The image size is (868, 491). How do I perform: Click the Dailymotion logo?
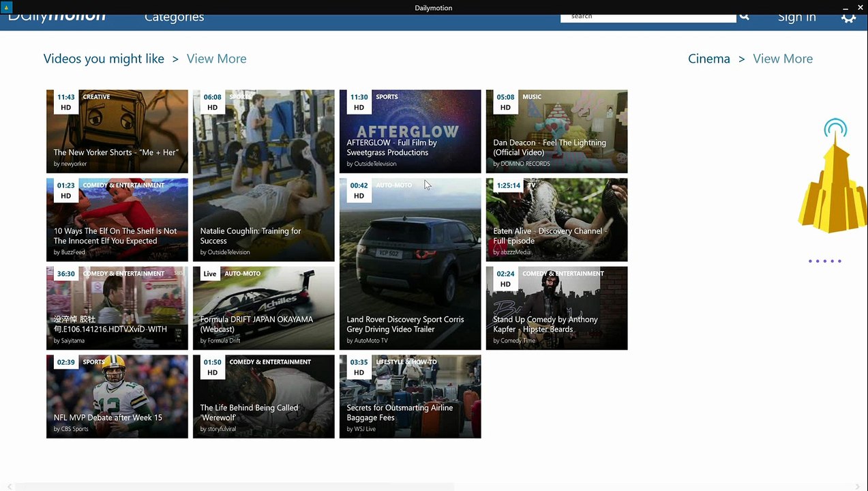(57, 18)
